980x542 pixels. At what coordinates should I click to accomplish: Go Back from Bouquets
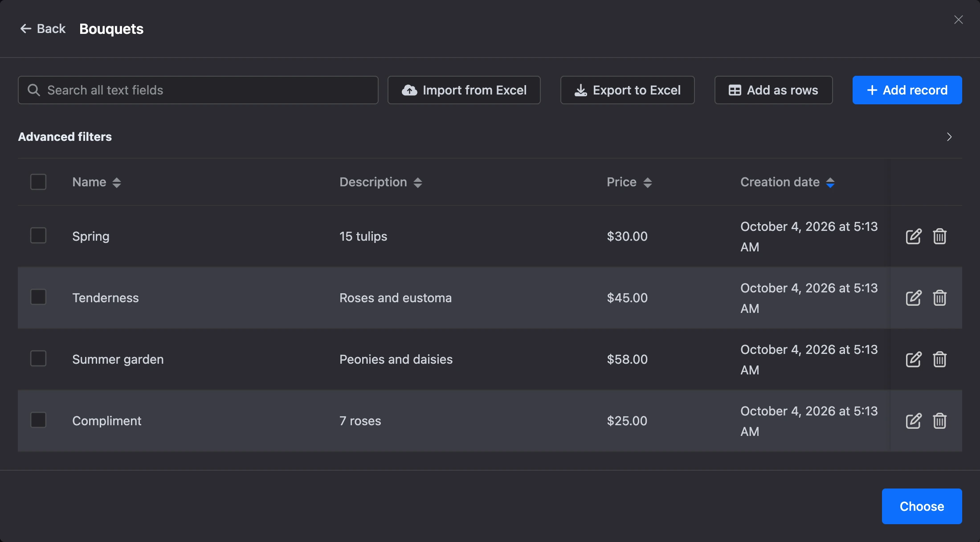coord(43,29)
